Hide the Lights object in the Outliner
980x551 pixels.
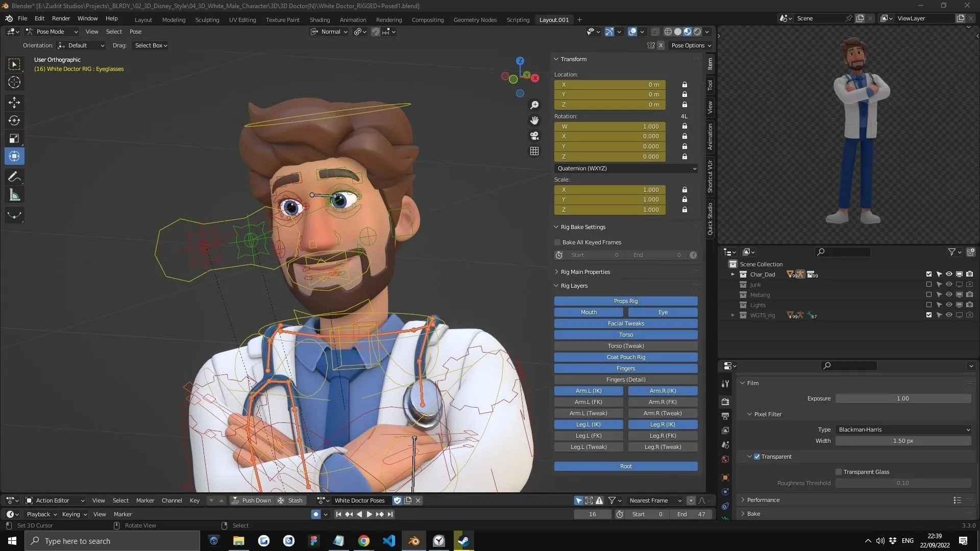[x=949, y=305]
